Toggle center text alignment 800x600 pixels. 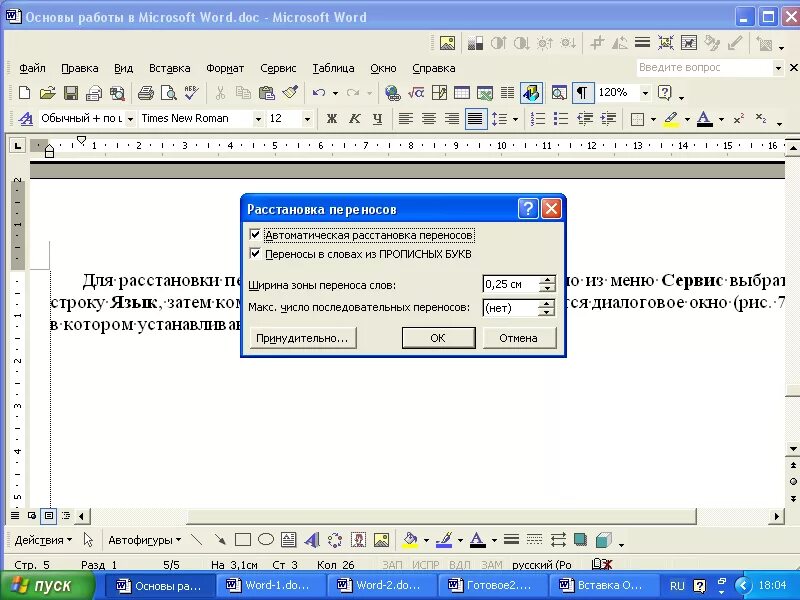click(429, 119)
